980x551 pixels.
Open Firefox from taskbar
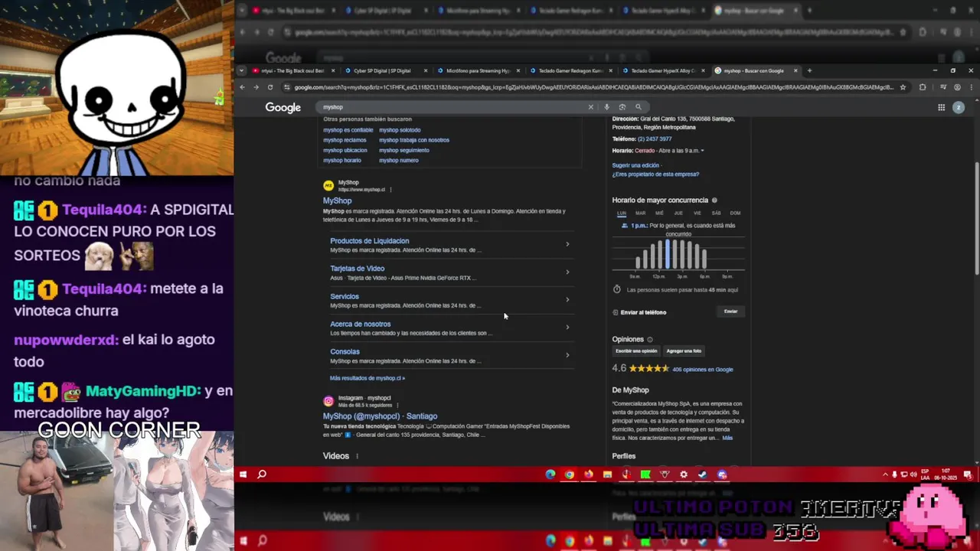click(x=588, y=474)
